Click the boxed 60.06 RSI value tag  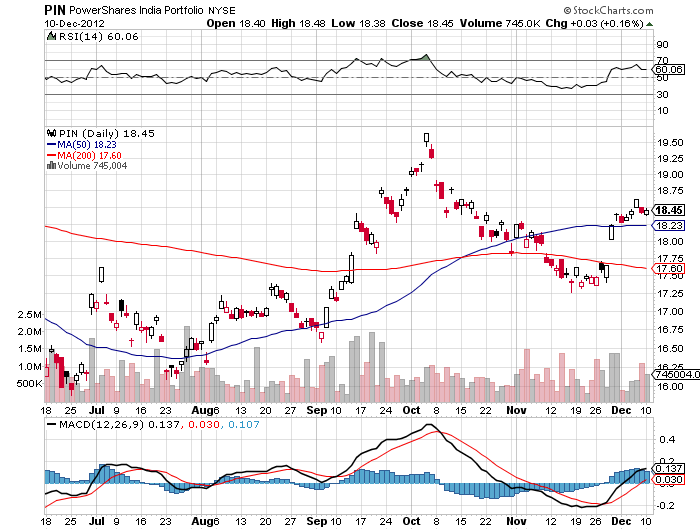tap(668, 70)
